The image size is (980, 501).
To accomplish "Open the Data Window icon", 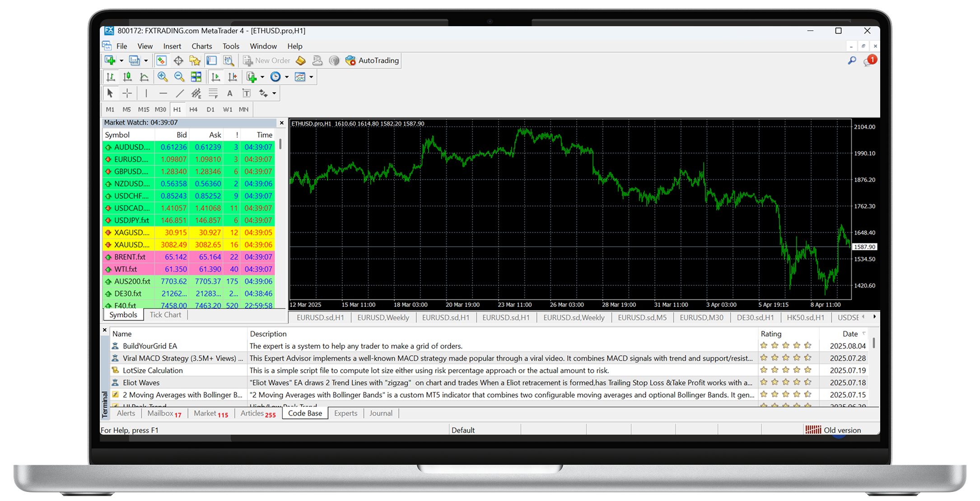I will (178, 60).
